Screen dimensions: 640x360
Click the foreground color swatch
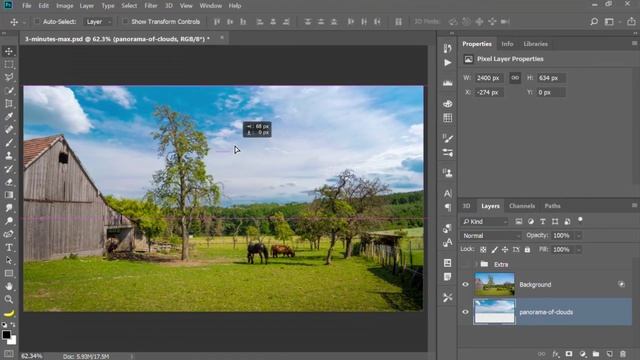(x=6, y=335)
